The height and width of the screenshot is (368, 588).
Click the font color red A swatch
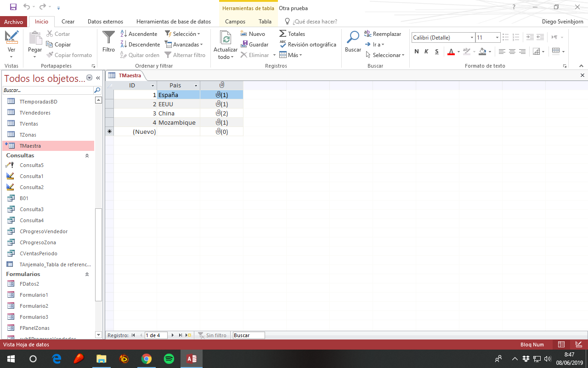[x=451, y=52]
